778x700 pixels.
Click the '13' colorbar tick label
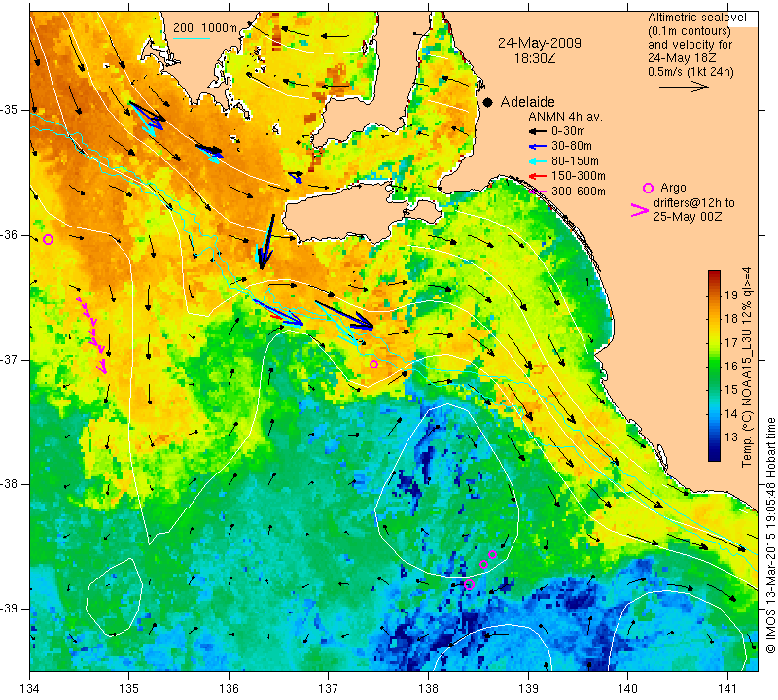tap(731, 437)
